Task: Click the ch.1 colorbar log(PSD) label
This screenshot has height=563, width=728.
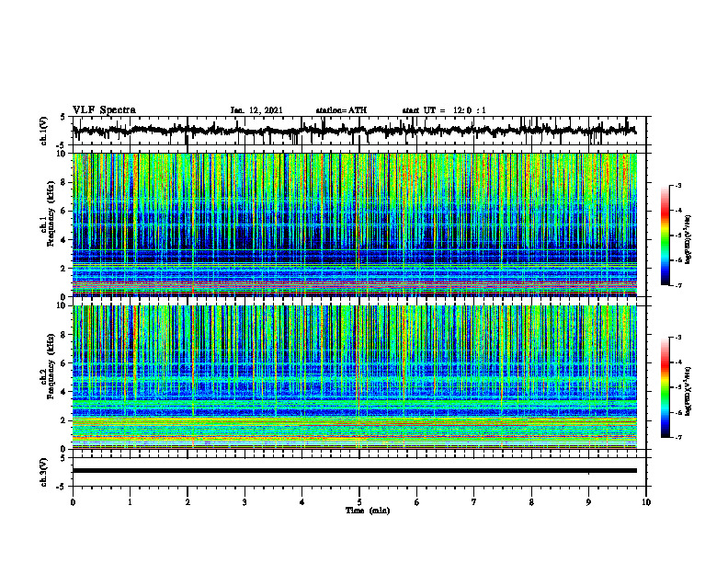Action: [688, 240]
